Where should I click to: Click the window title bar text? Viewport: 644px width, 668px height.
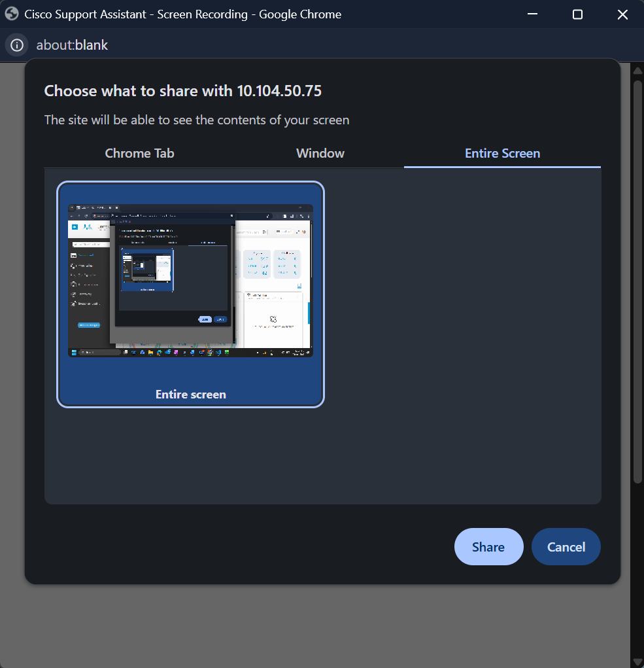182,14
